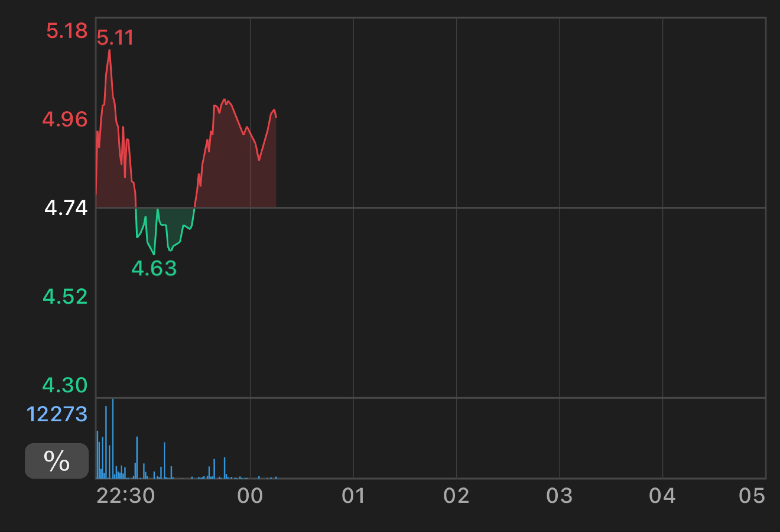Select the 02 hour time marker
780x532 pixels.
click(x=456, y=496)
